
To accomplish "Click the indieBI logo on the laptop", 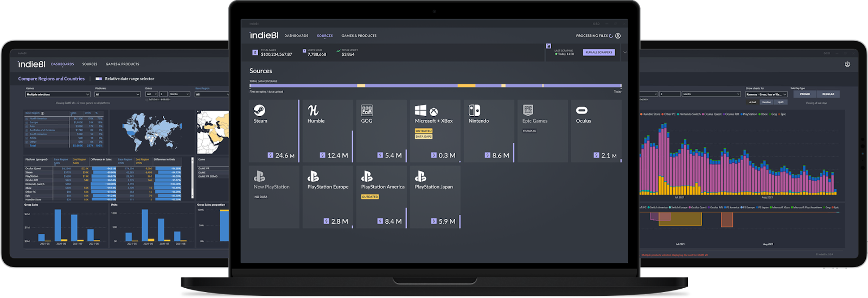I will pos(264,35).
